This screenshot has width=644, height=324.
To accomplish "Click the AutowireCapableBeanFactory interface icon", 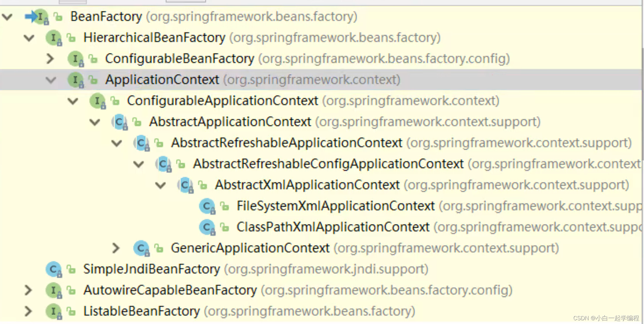I will (54, 290).
